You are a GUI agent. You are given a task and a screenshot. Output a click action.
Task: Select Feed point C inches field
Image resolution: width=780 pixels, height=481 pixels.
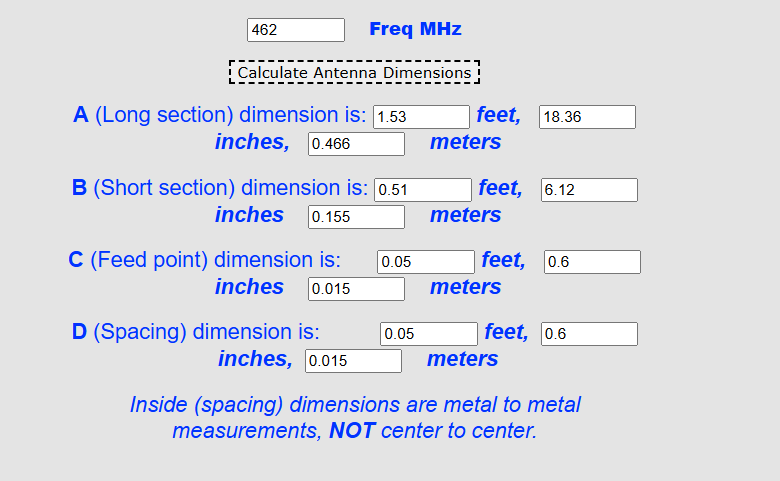pos(592,262)
